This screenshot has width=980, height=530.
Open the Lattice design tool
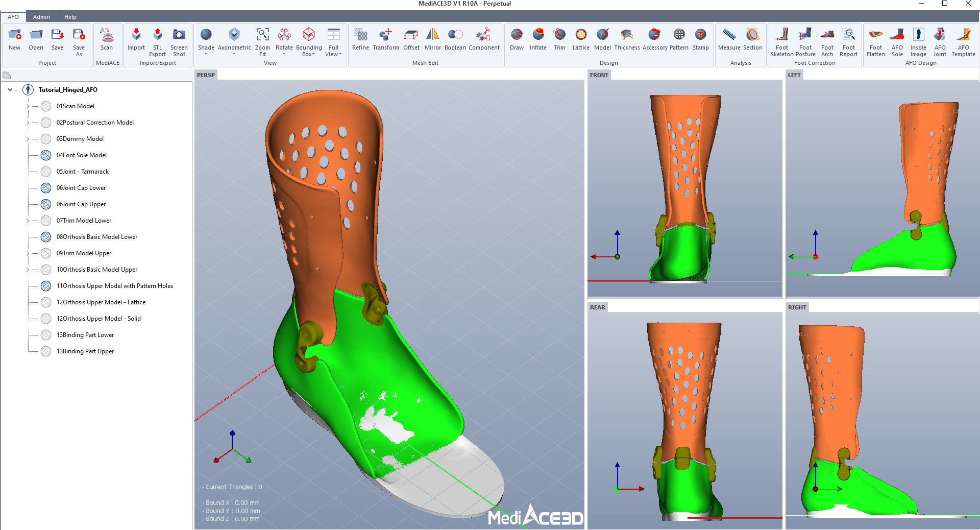pyautogui.click(x=581, y=39)
